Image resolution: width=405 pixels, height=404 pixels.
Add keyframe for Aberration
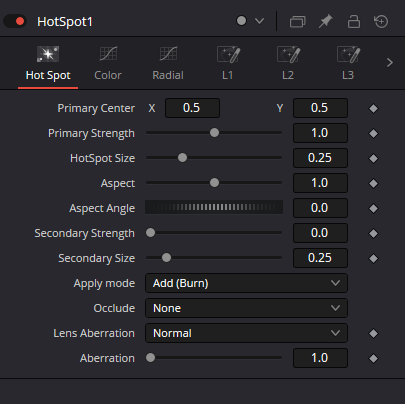[373, 358]
